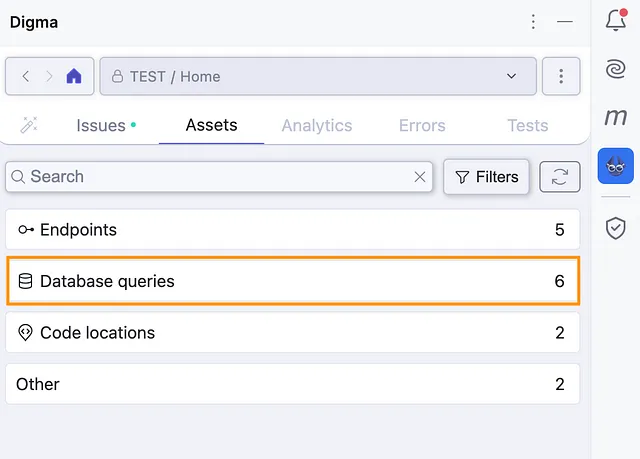Open the Maven 'm' tool window icon
This screenshot has height=459, width=640.
(616, 117)
